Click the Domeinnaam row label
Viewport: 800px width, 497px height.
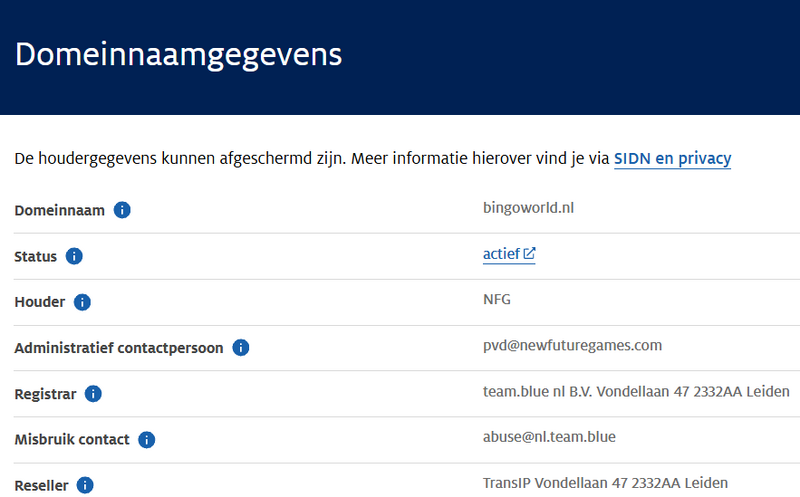[x=60, y=210]
